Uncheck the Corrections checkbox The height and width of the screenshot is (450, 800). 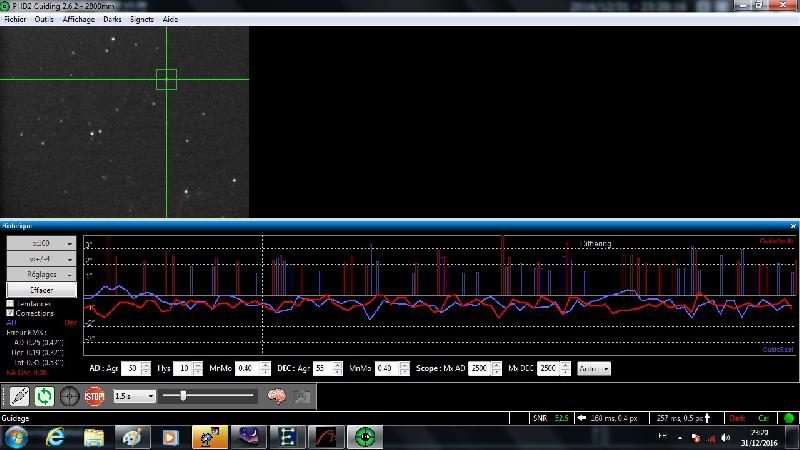coord(11,313)
